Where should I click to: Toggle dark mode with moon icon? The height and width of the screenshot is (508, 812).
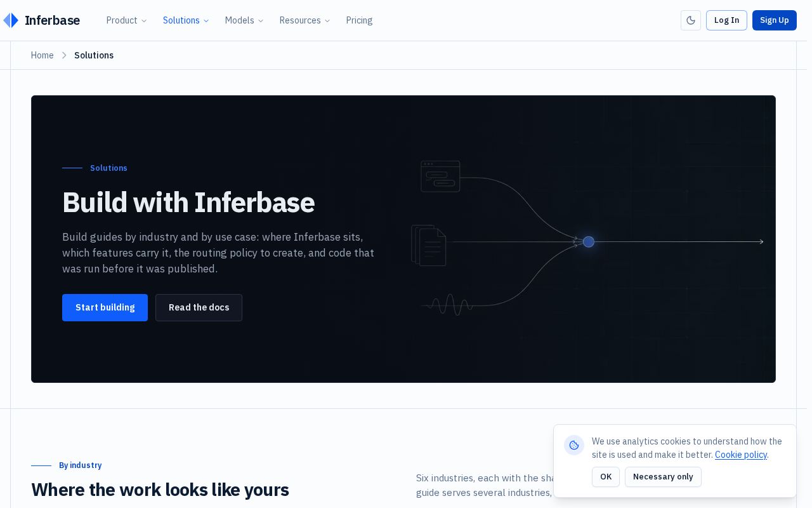tap(691, 20)
